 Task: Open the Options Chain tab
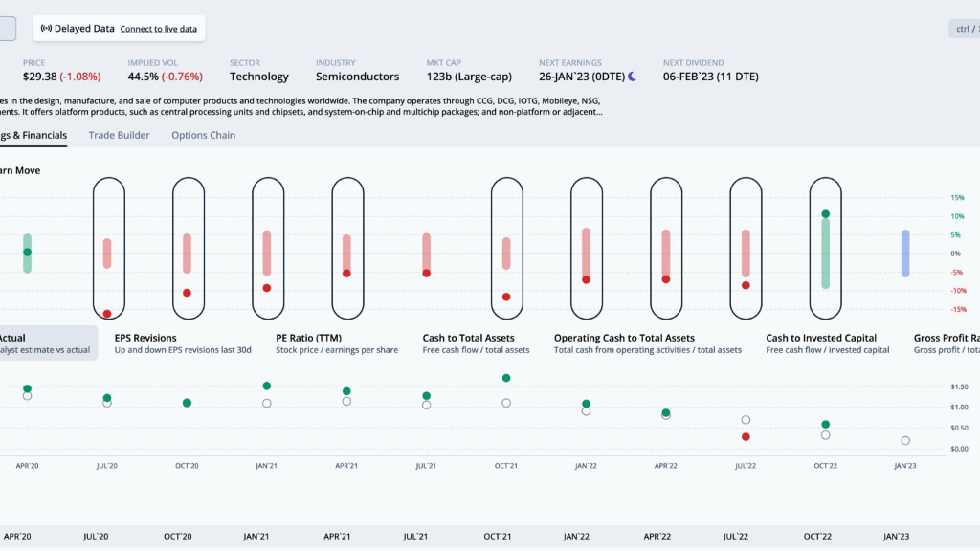tap(203, 135)
